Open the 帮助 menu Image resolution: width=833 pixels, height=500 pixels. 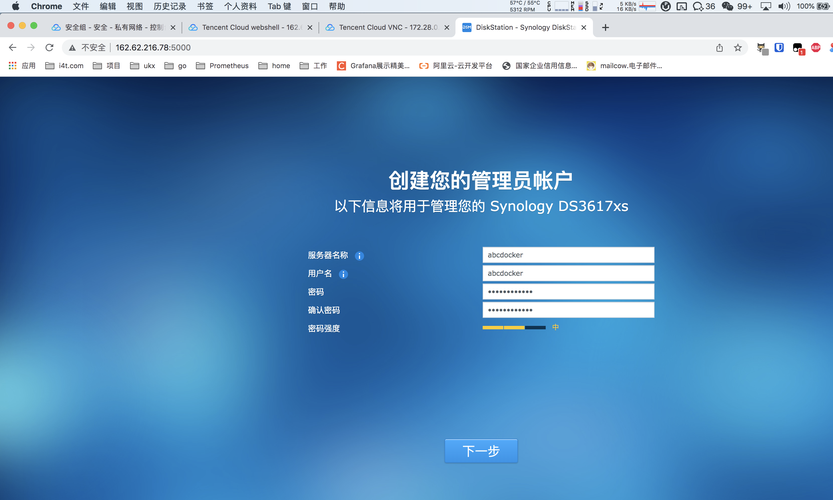pyautogui.click(x=337, y=6)
